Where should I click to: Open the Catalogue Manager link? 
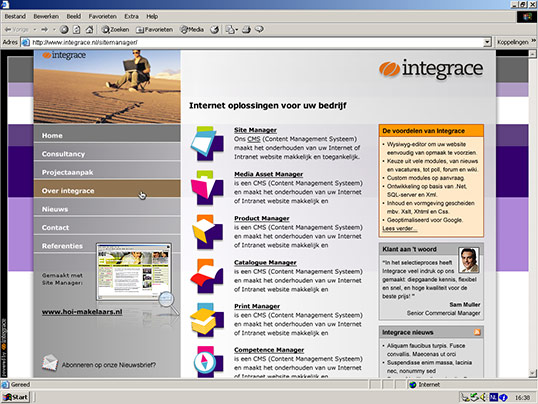(x=265, y=262)
